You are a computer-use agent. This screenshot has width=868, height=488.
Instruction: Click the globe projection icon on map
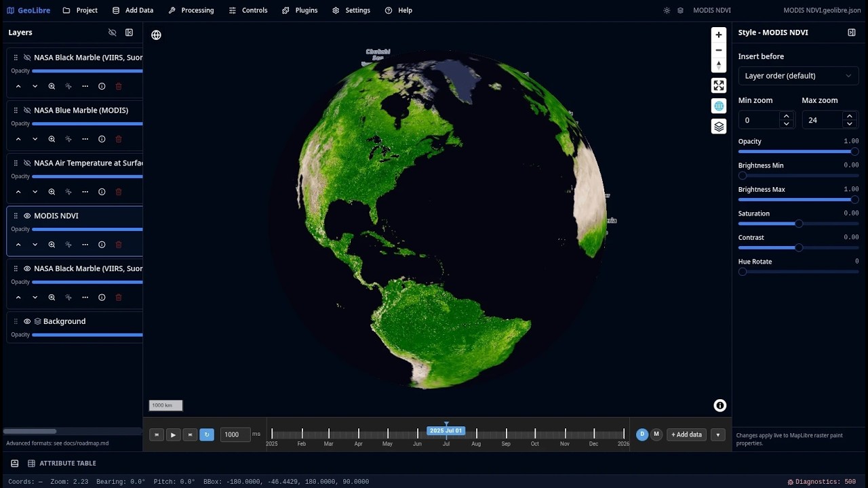point(156,35)
